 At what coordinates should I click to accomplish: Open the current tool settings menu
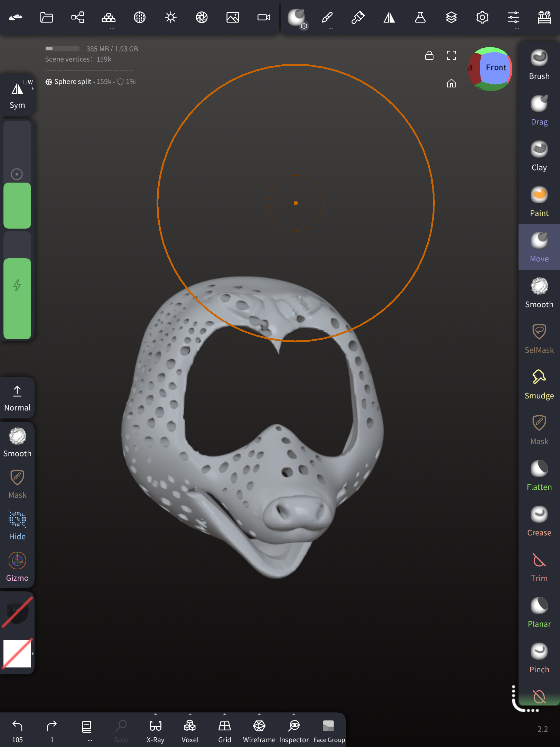click(x=297, y=18)
